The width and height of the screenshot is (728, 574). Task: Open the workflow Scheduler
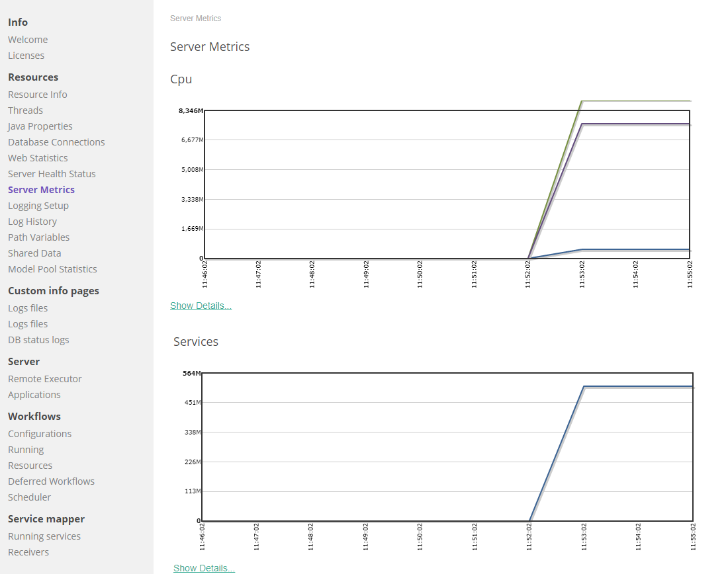(29, 497)
